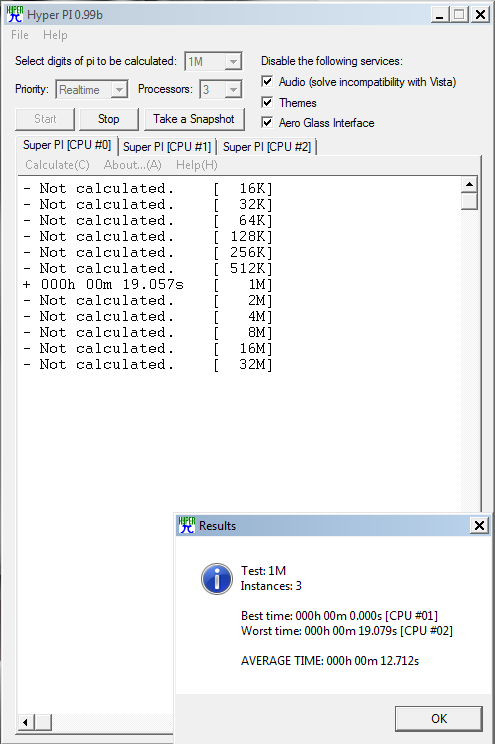Open the digits of pi dropdown
Viewport: 495px width, 744px height.
point(233,62)
